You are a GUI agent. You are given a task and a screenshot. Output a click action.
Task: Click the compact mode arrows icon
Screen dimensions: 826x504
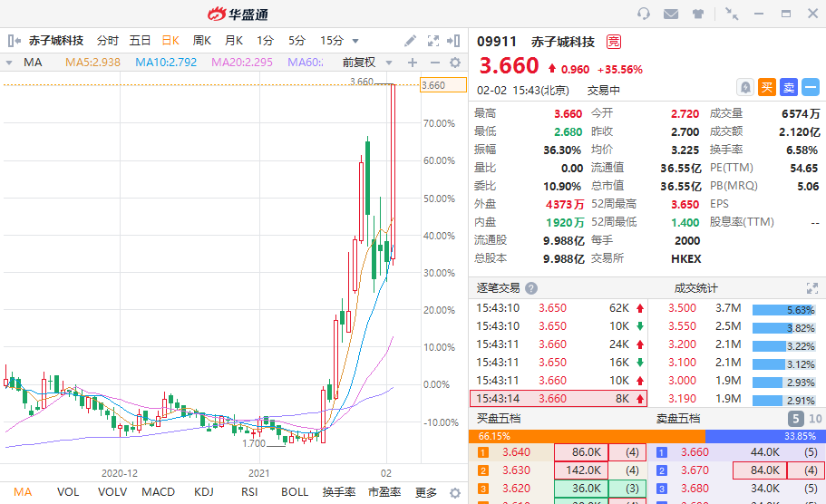coord(731,14)
